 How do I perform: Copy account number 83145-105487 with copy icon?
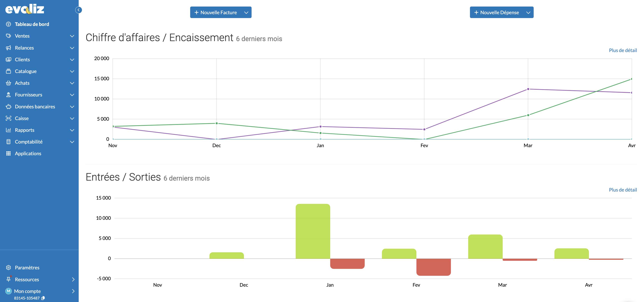pyautogui.click(x=43, y=298)
